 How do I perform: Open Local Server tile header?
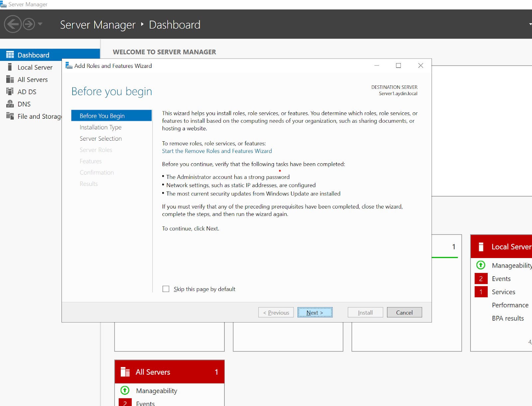501,246
